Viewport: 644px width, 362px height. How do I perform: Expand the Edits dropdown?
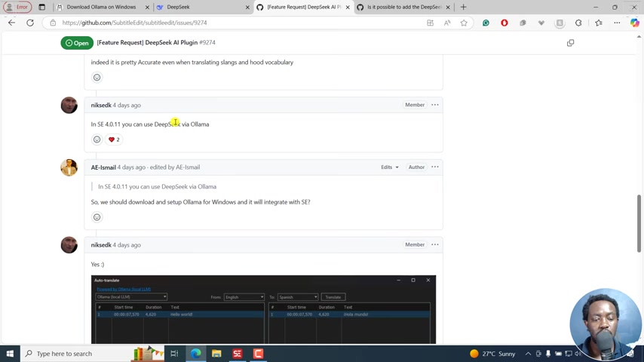tap(389, 167)
